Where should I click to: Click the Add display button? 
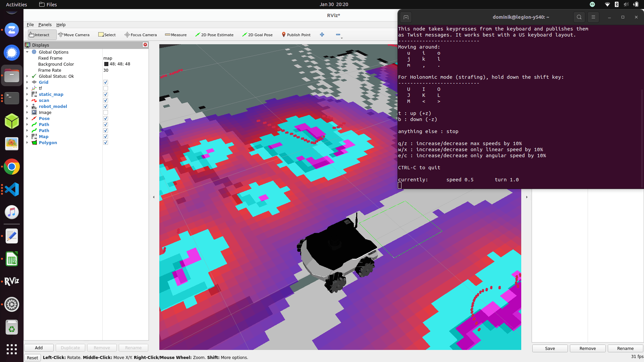click(39, 348)
